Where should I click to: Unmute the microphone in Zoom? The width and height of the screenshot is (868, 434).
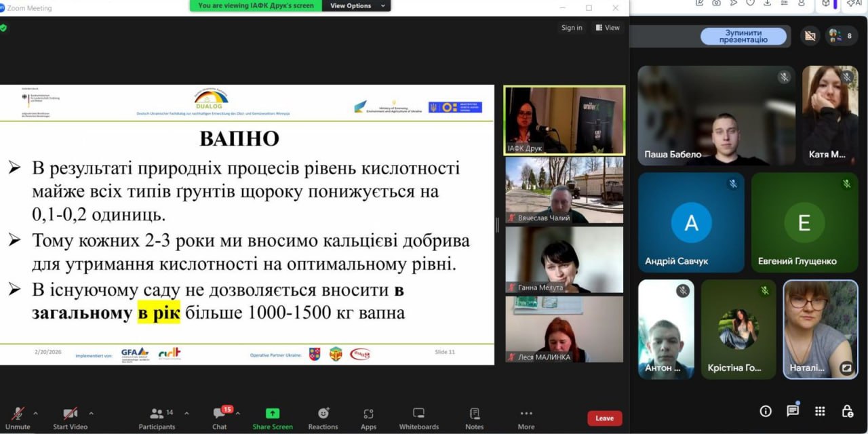18,418
